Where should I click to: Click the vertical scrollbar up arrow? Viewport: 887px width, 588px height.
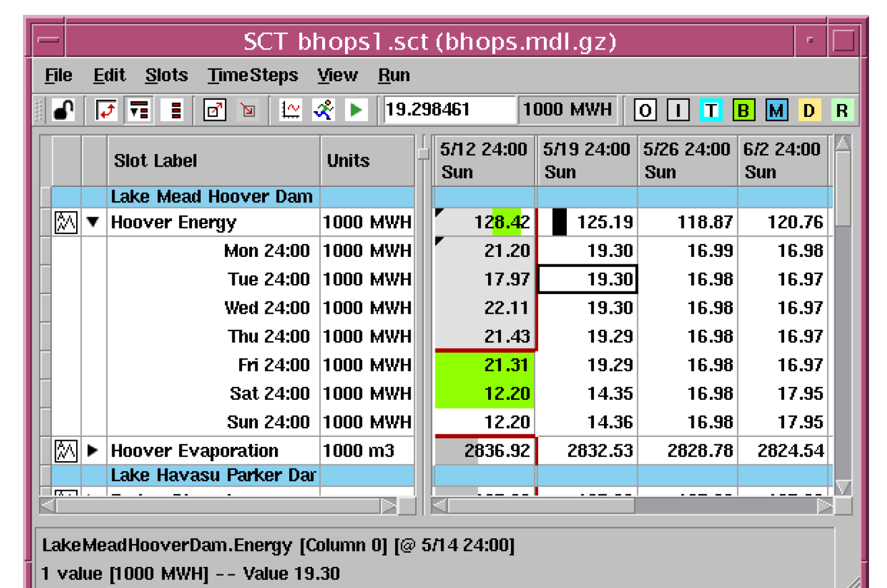pos(842,144)
